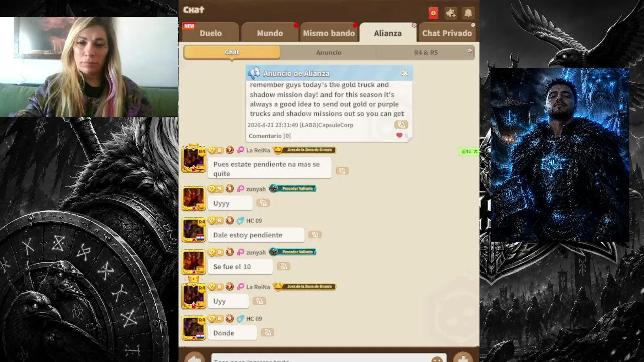The height and width of the screenshot is (362, 644).
Task: Click the VIP 9 badge above 'Uyyy'
Action: pos(215,189)
